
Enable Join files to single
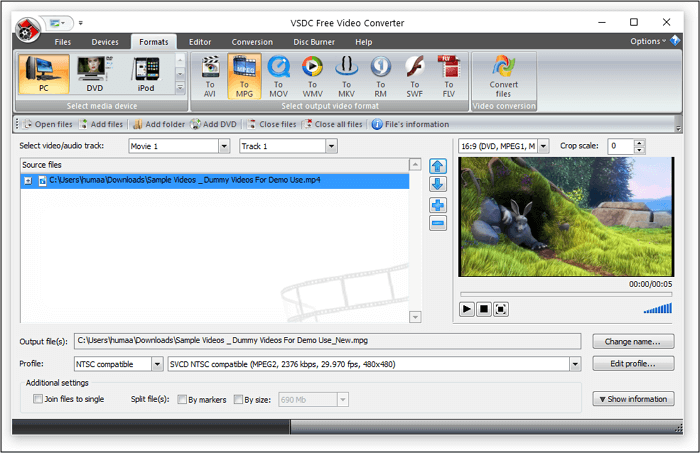pos(38,399)
